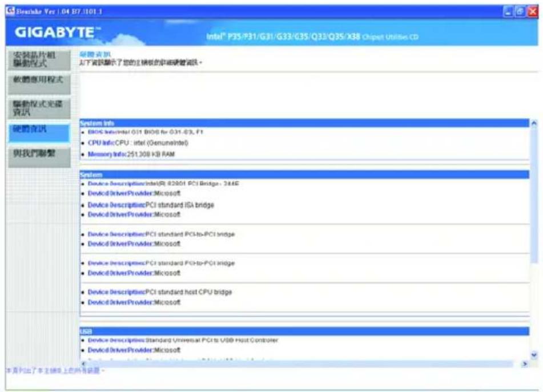This screenshot has width=543, height=392.
Task: Click the System Info section header
Action: point(304,123)
